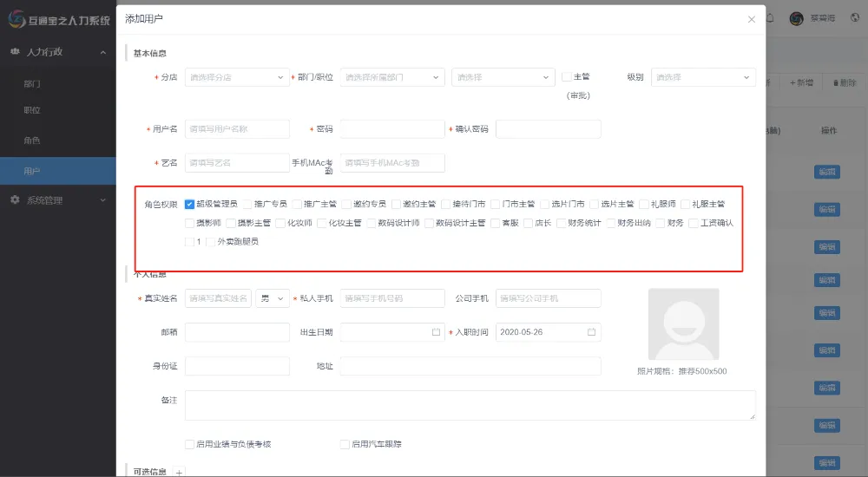
Task: Click the 用户名 input field
Action: pyautogui.click(x=236, y=129)
